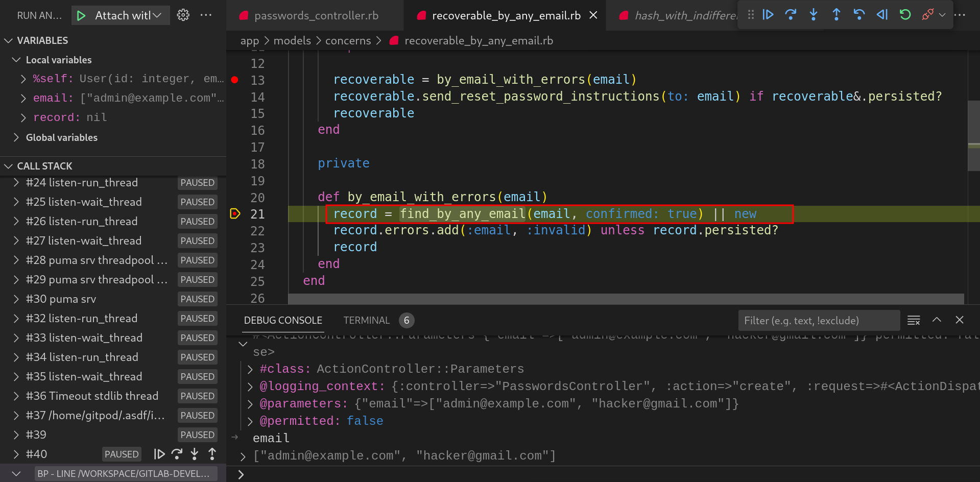The height and width of the screenshot is (482, 980).
Task: Close the bottom panel
Action: (x=960, y=320)
